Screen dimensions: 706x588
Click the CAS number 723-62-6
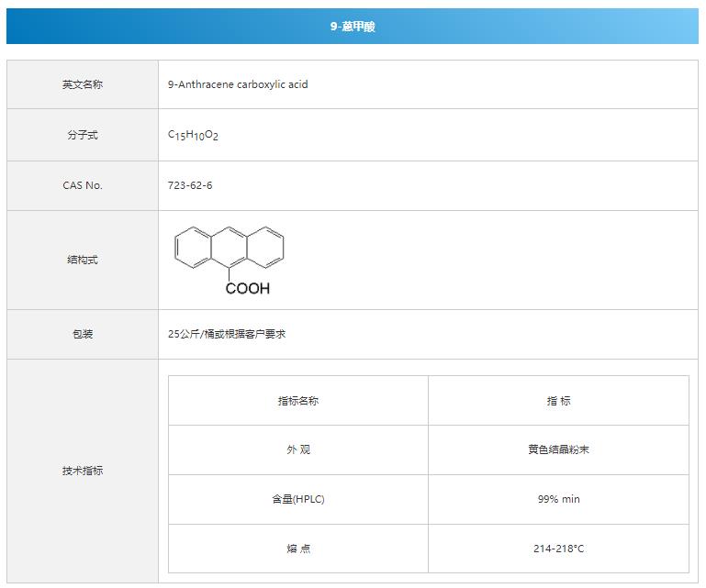pos(190,185)
